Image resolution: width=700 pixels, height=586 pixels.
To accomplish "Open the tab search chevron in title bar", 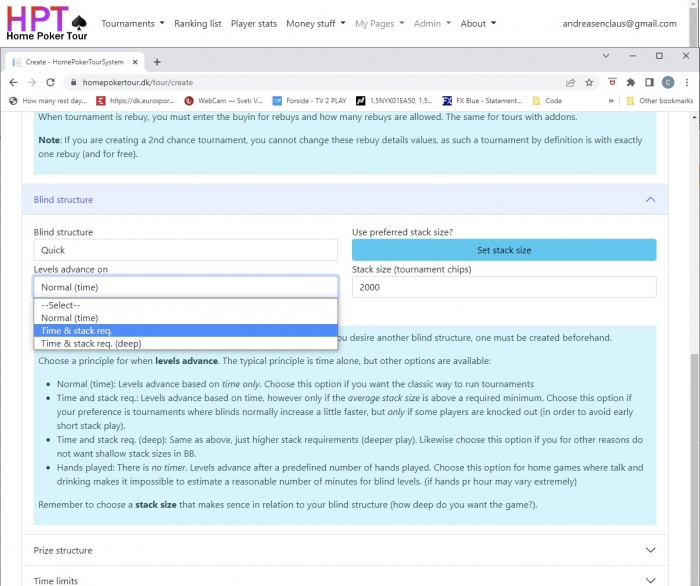I will [606, 56].
